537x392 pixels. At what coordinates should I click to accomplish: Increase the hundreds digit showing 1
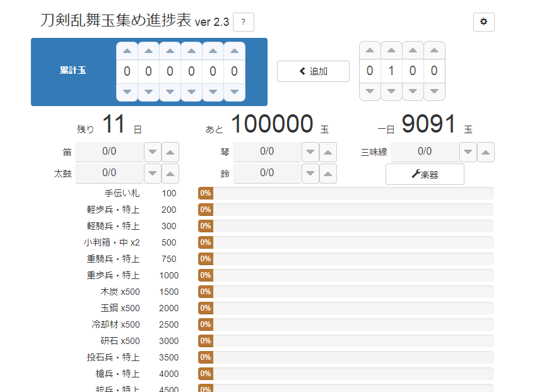(x=391, y=50)
